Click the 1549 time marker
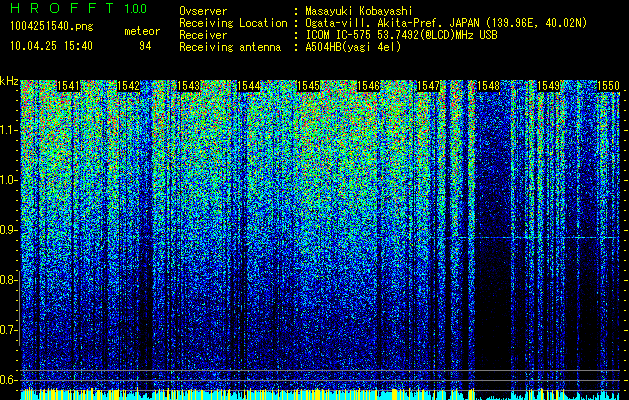Viewport: 629px width, 400px height. coord(548,86)
